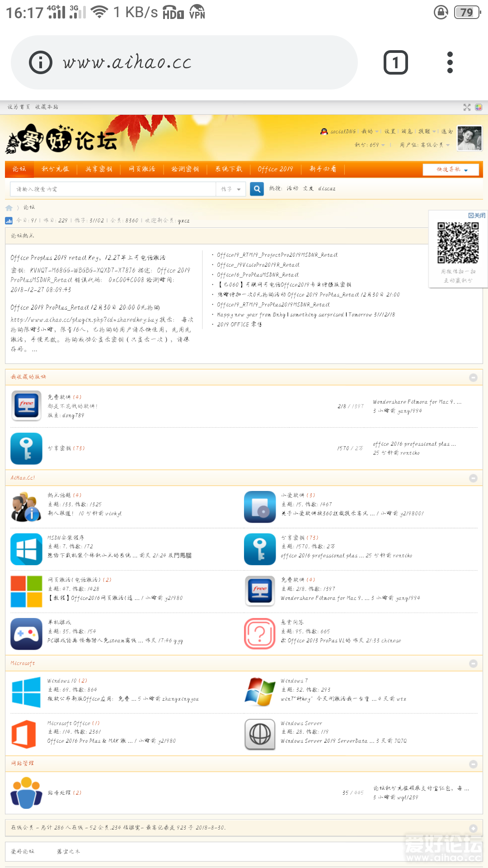Image resolution: width=488 pixels, height=868 pixels.
Task: Open the 网页激活 four-color Microsoft icon
Action: [27, 591]
